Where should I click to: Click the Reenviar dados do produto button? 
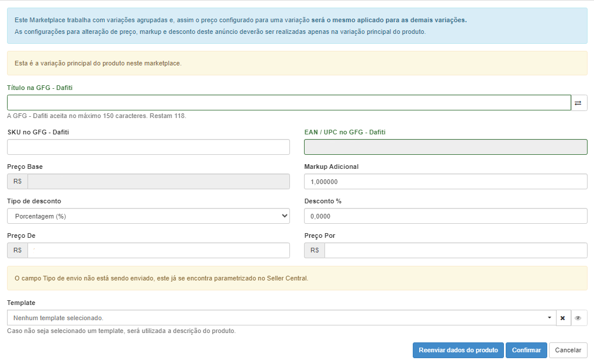[x=458, y=350]
